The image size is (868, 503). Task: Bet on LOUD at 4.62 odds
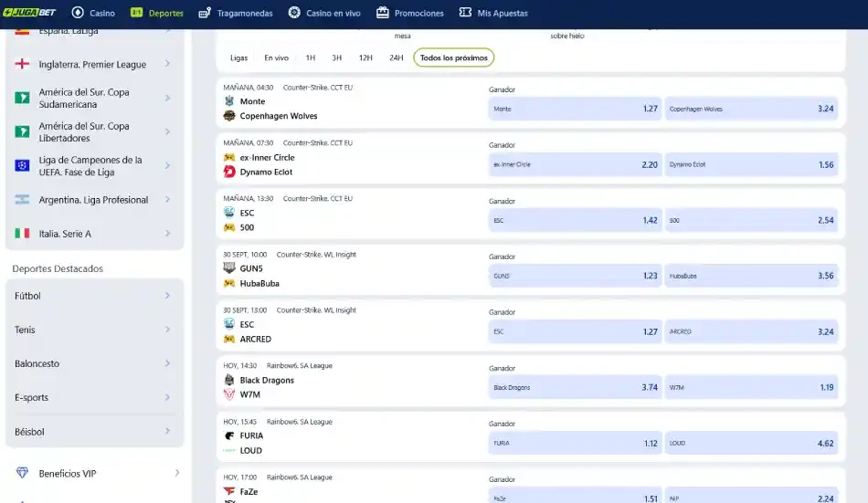click(x=751, y=443)
